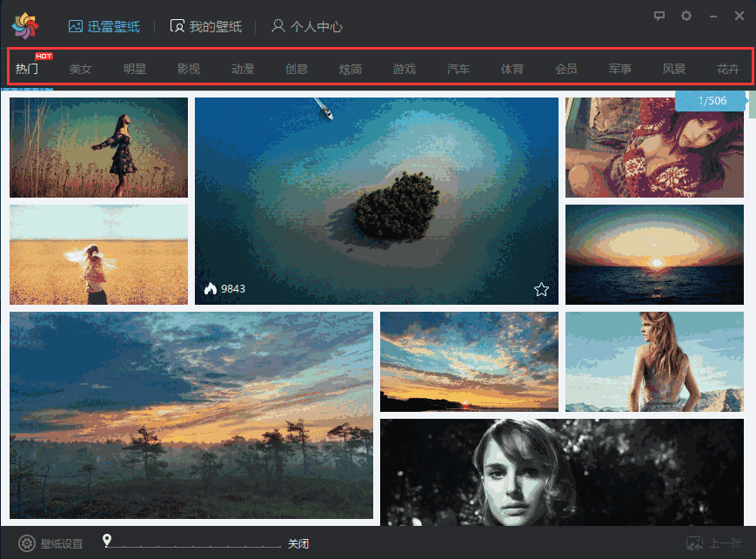Choose the 风景 scenery category
Viewport: 756px width, 559px height.
[x=674, y=69]
